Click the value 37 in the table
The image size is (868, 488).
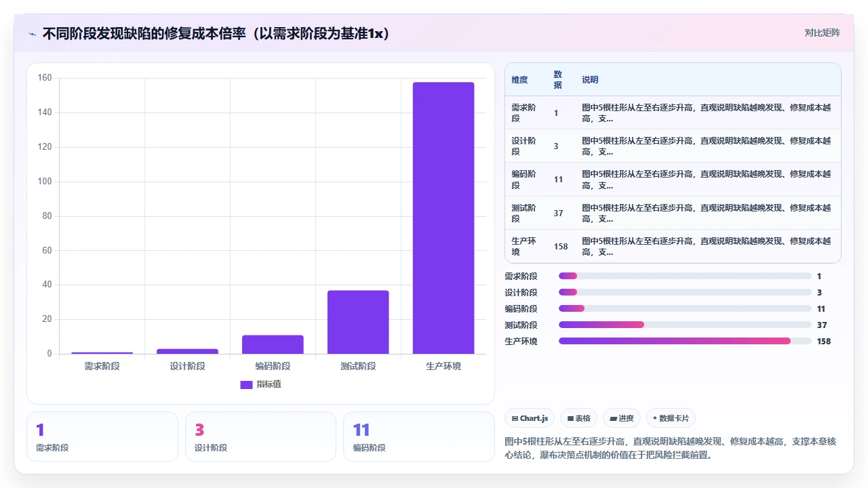point(558,213)
